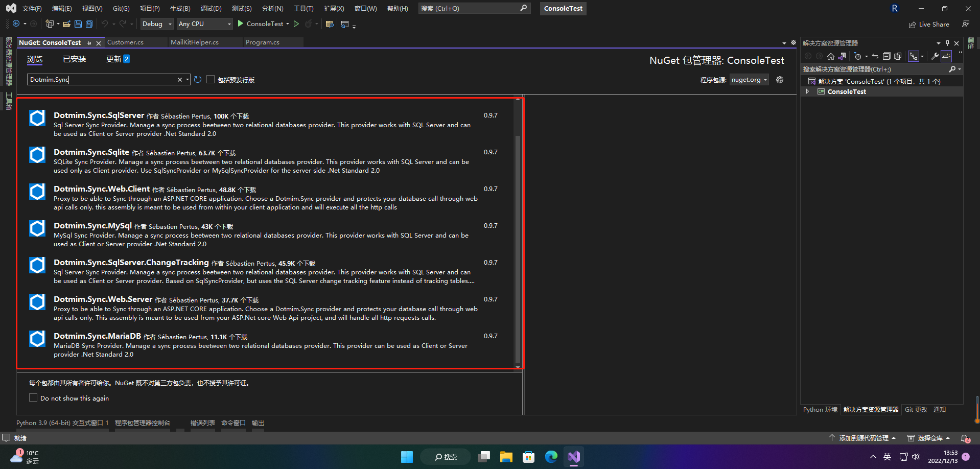Image resolution: width=980 pixels, height=469 pixels.
Task: Check the Do not show this again box
Action: coord(33,397)
